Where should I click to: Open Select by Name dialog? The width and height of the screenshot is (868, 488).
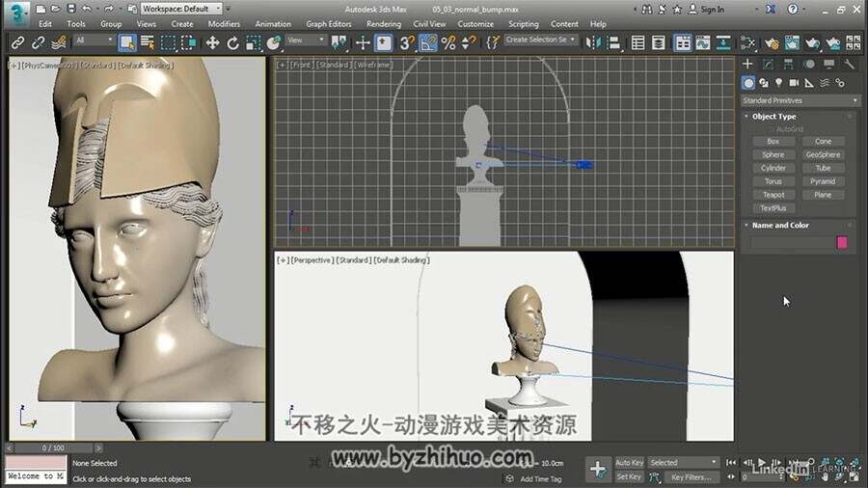tap(148, 42)
